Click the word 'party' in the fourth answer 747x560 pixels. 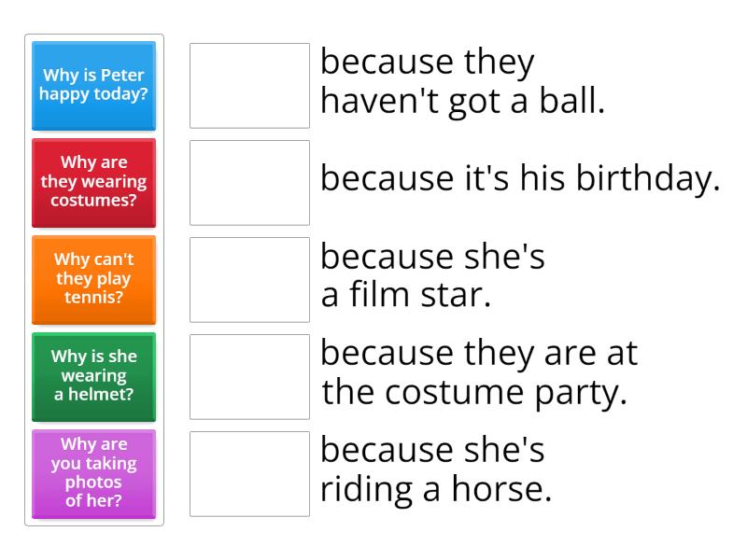click(581, 394)
